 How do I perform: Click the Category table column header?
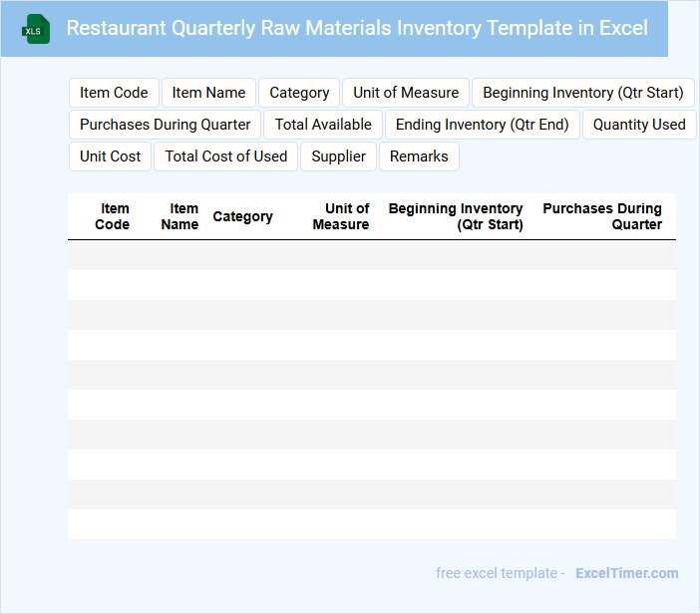point(243,216)
